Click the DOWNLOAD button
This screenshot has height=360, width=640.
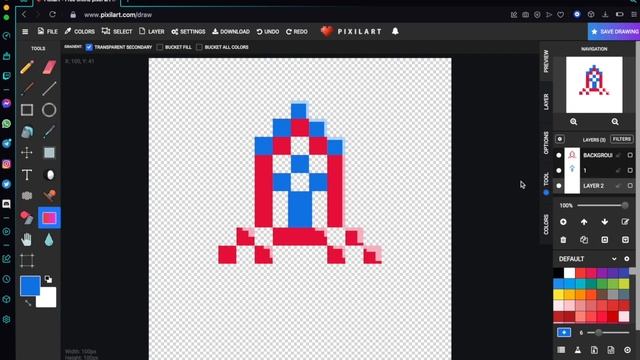(x=231, y=31)
